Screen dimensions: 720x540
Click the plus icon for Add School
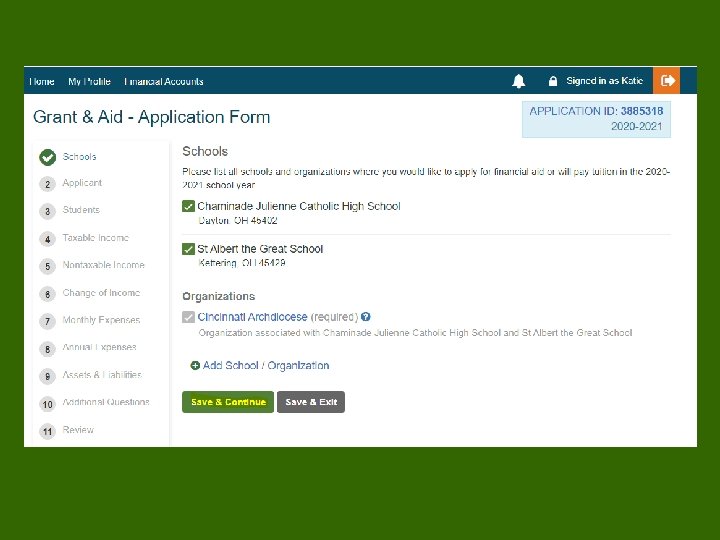point(195,366)
